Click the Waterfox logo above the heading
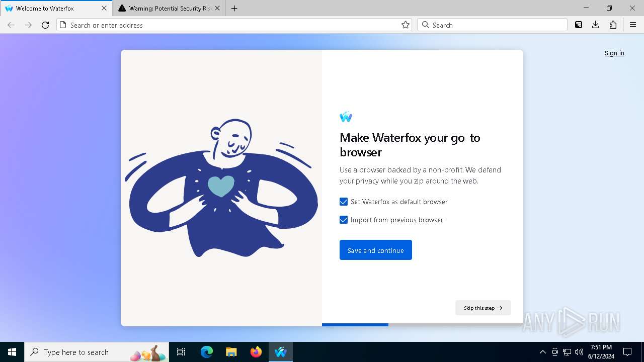This screenshot has width=644, height=362. click(x=346, y=117)
